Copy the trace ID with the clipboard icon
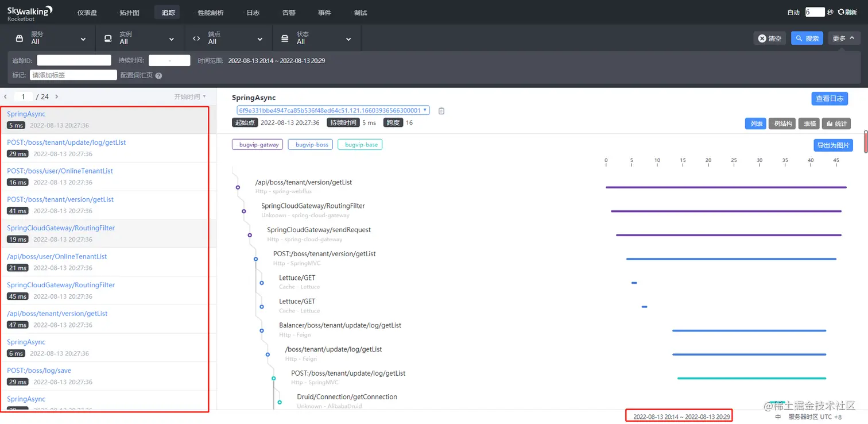 pos(441,110)
